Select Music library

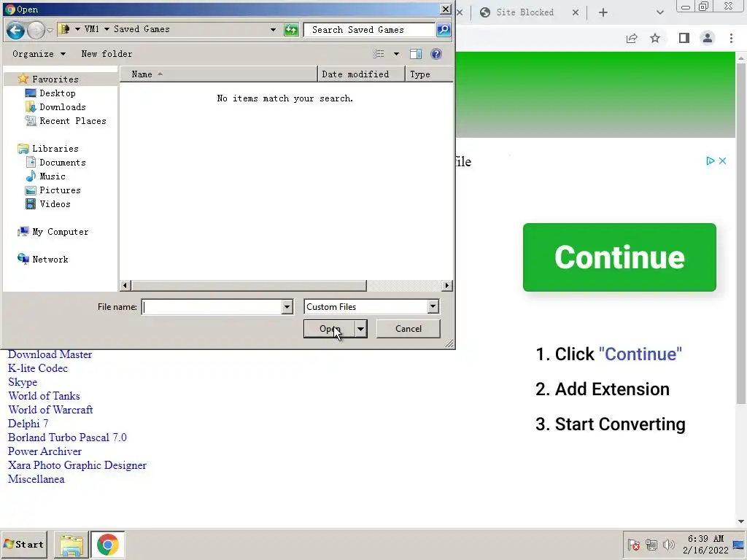pyautogui.click(x=52, y=176)
